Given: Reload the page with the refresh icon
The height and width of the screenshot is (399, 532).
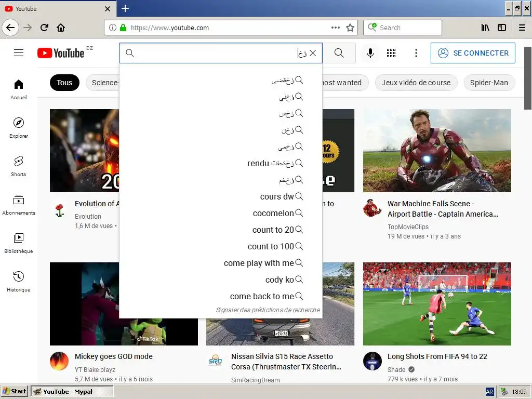Looking at the screenshot, I should pos(45,28).
